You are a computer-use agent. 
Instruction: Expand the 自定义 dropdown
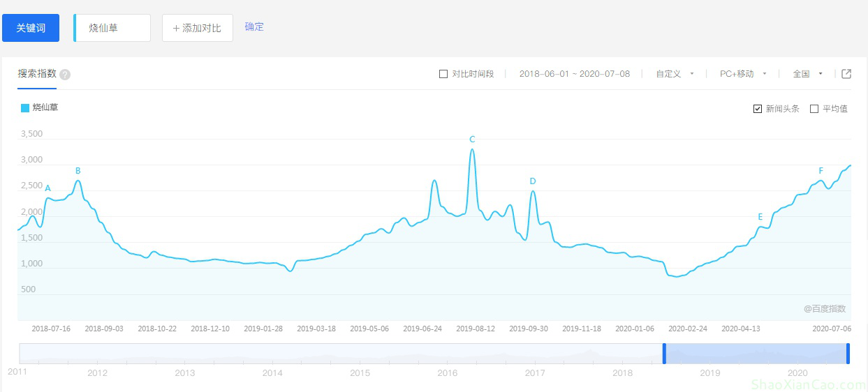point(675,74)
